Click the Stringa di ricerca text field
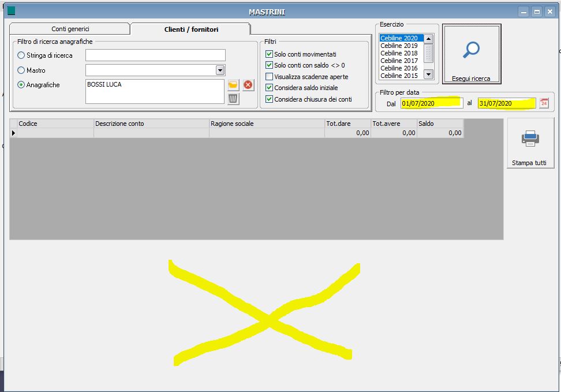Screen dimensions: 561x392 point(155,55)
